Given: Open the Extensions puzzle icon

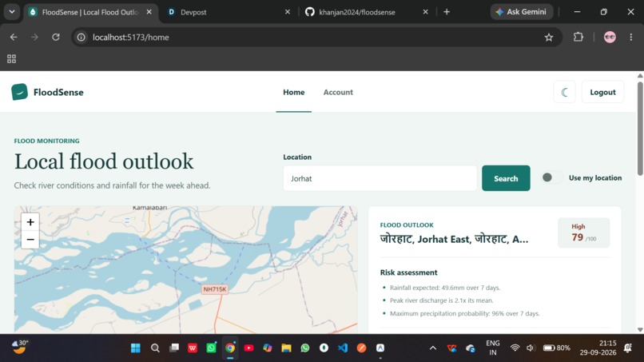Looking at the screenshot, I should tap(578, 37).
